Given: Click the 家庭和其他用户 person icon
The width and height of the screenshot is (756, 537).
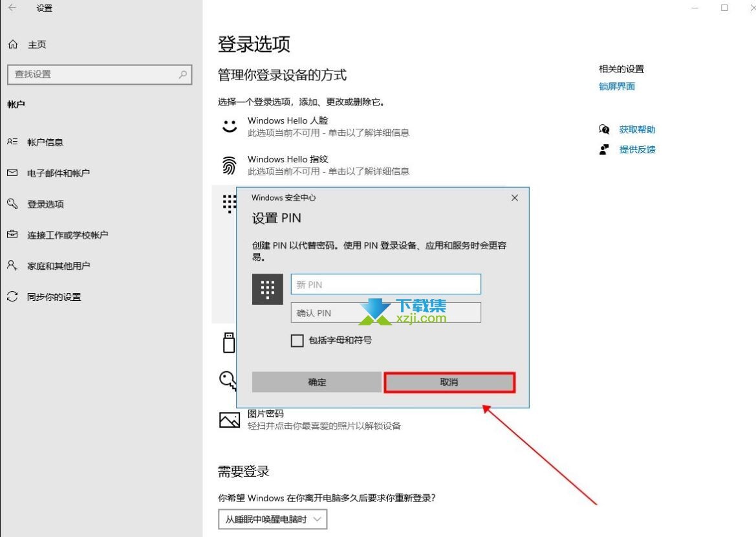Looking at the screenshot, I should point(12,265).
